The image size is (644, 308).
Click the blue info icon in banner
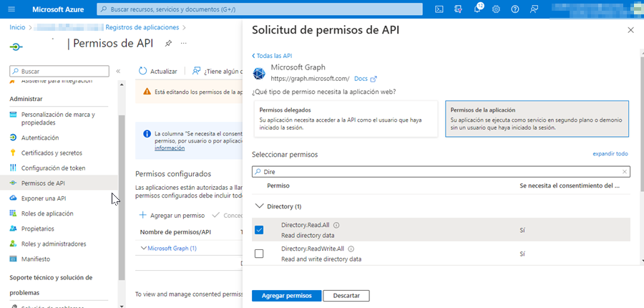(x=147, y=134)
